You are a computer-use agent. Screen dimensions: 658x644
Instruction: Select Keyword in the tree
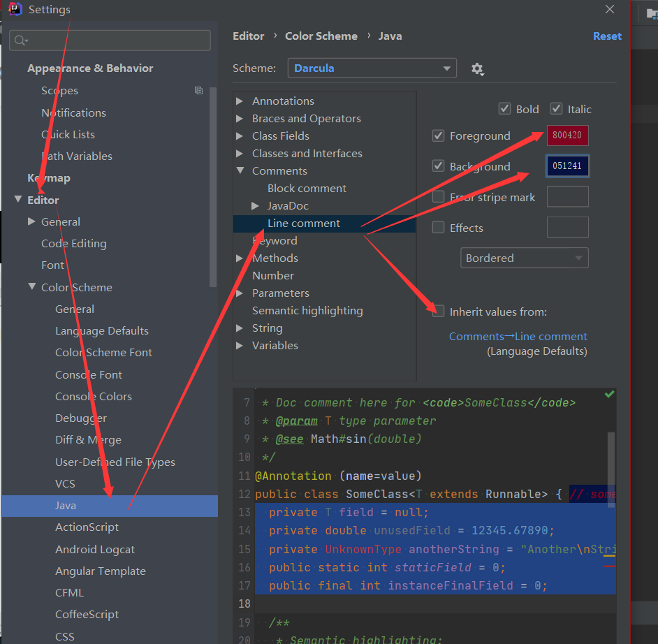(x=275, y=241)
